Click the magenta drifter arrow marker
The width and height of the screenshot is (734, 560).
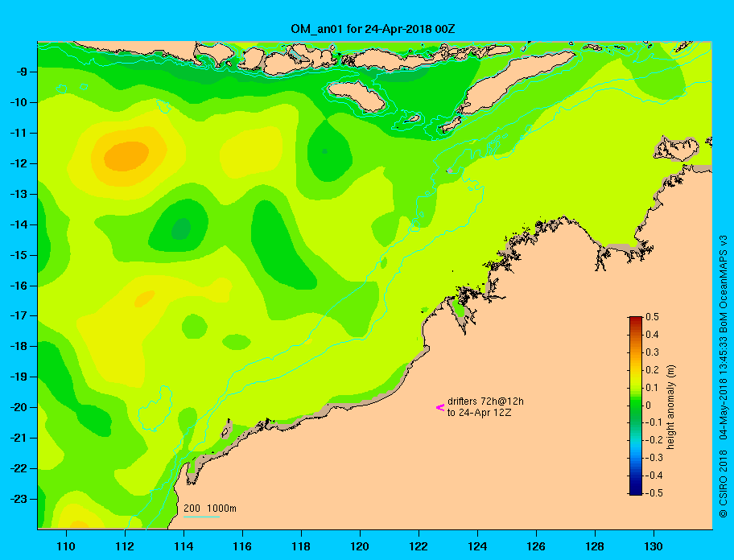440,407
